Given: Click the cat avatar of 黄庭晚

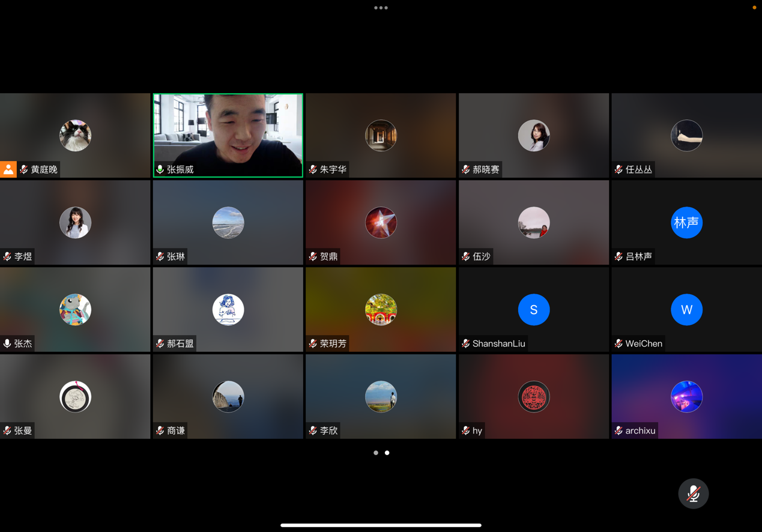Looking at the screenshot, I should point(75,135).
